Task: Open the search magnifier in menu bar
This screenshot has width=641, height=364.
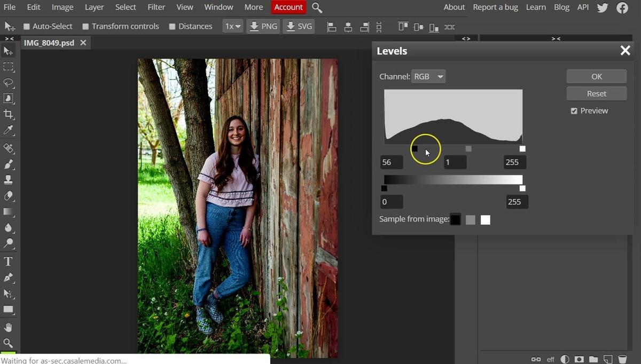Action: (x=317, y=7)
